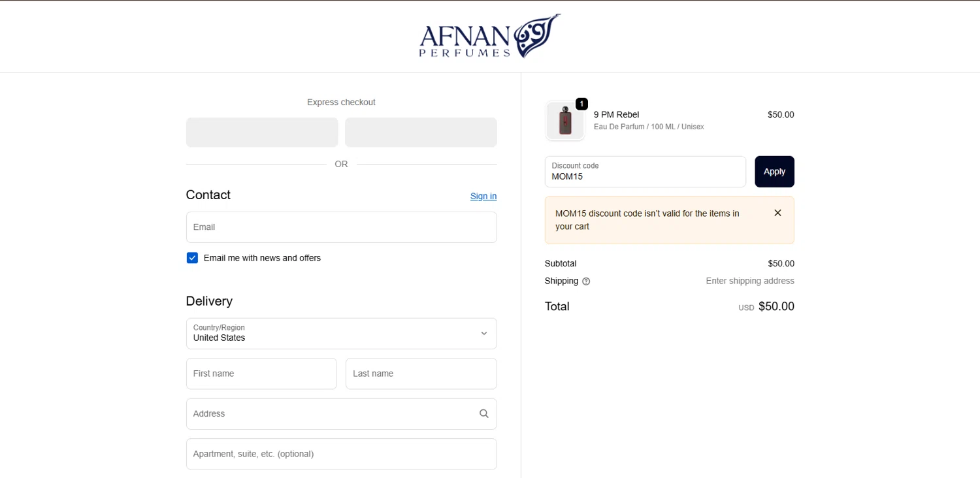Screen dimensions: 980x478
Task: Dismiss the MOM15 invalid code message
Action: [777, 213]
